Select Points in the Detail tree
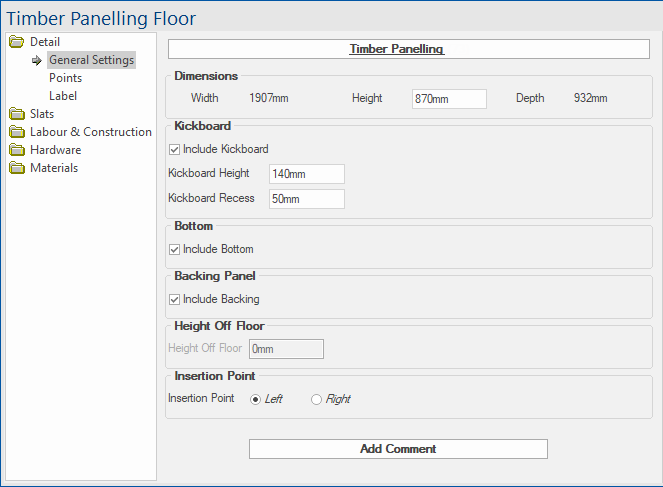663x487 pixels. pos(66,78)
